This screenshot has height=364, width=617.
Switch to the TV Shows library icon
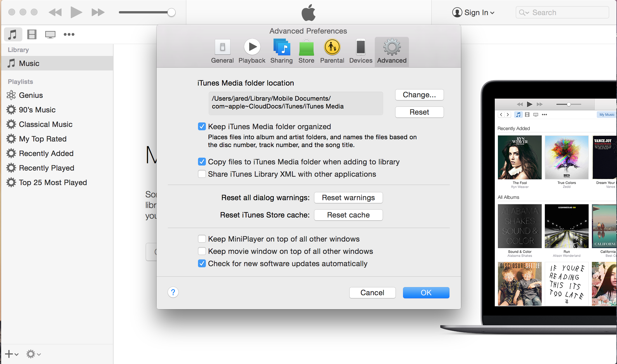[50, 34]
